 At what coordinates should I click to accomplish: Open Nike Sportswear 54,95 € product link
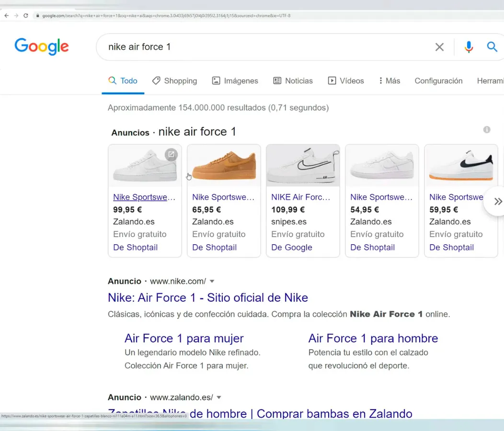pyautogui.click(x=381, y=197)
